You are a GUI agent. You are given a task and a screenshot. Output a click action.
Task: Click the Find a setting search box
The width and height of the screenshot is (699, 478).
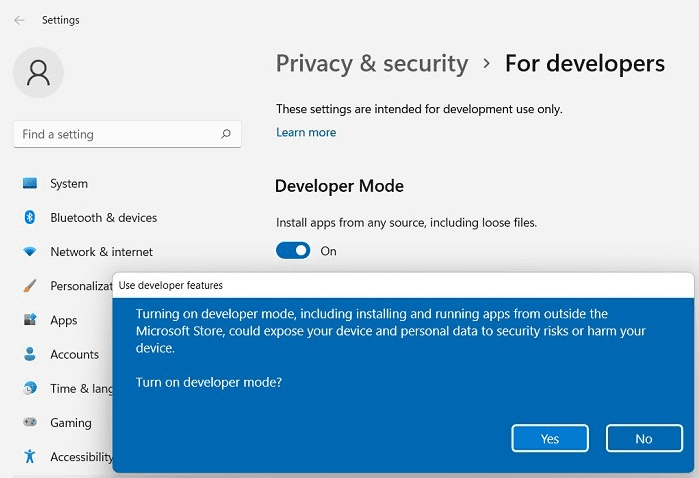click(127, 134)
